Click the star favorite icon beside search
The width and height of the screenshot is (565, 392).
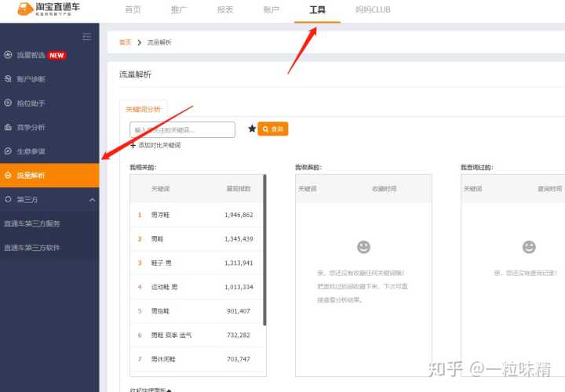coord(252,129)
